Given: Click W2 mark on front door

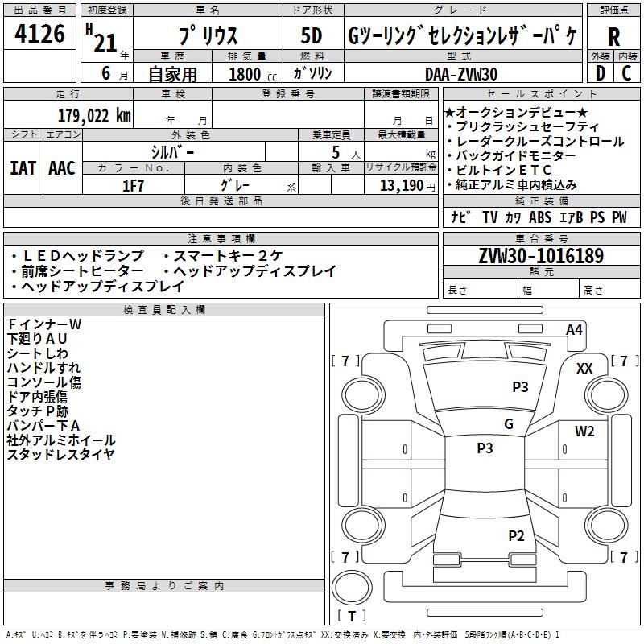Looking at the screenshot, I should point(584,431).
